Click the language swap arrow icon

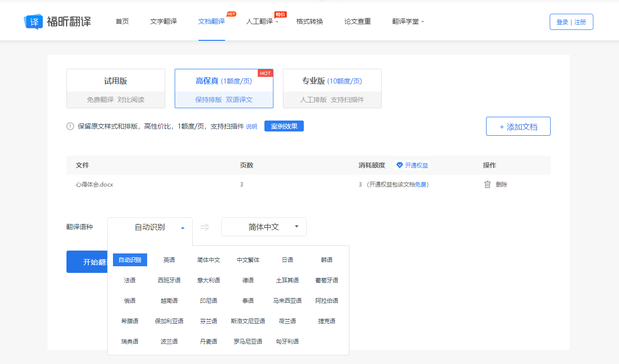205,227
